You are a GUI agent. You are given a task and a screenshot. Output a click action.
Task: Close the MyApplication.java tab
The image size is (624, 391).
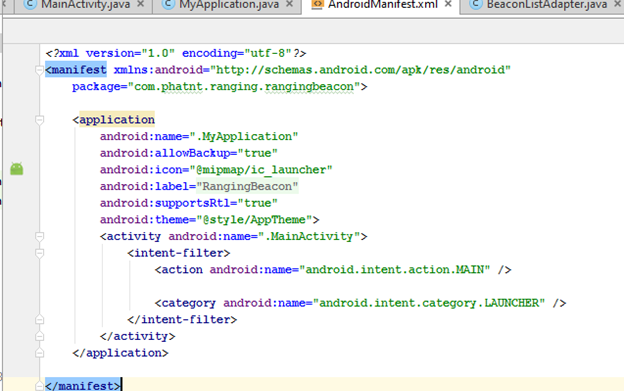point(289,4)
